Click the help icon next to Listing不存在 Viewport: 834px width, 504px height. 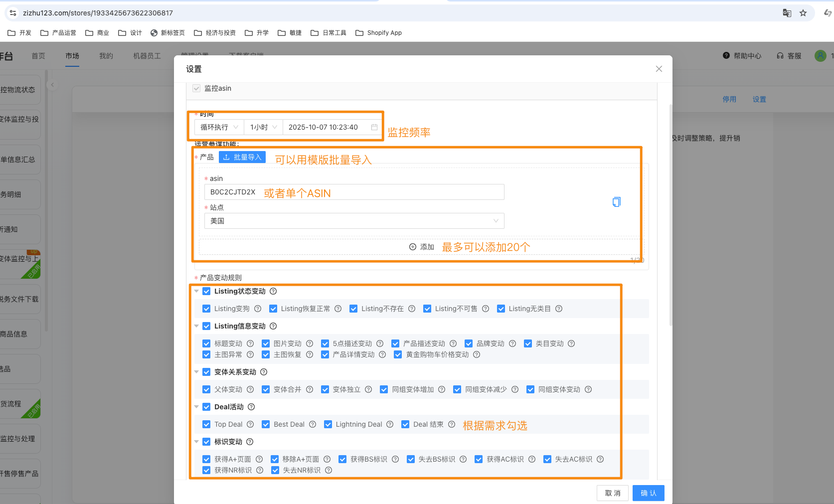[412, 309]
